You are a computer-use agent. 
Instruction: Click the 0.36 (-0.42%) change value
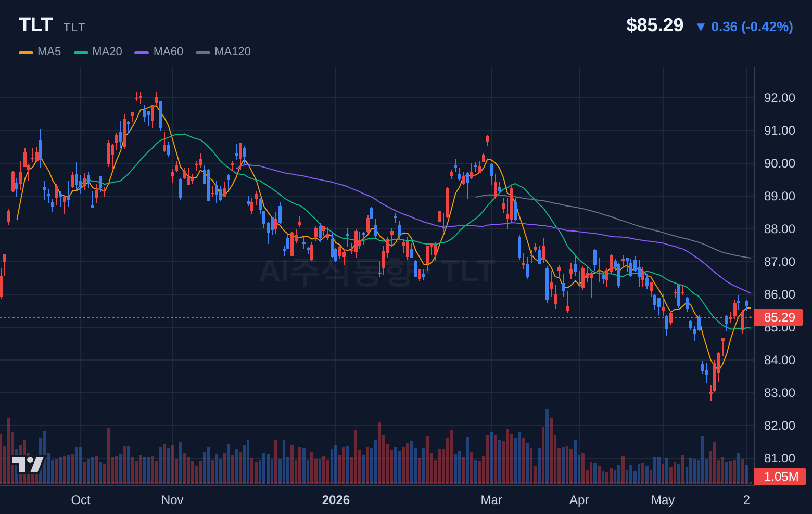click(x=752, y=27)
